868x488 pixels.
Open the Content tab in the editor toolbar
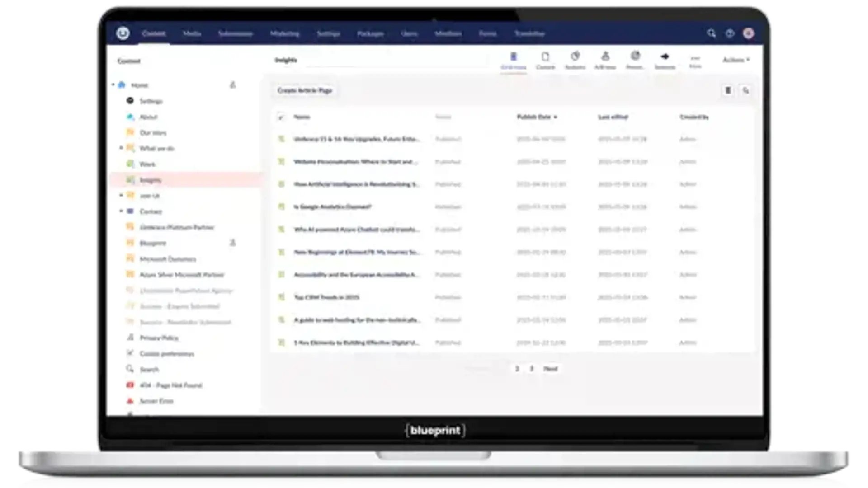545,60
